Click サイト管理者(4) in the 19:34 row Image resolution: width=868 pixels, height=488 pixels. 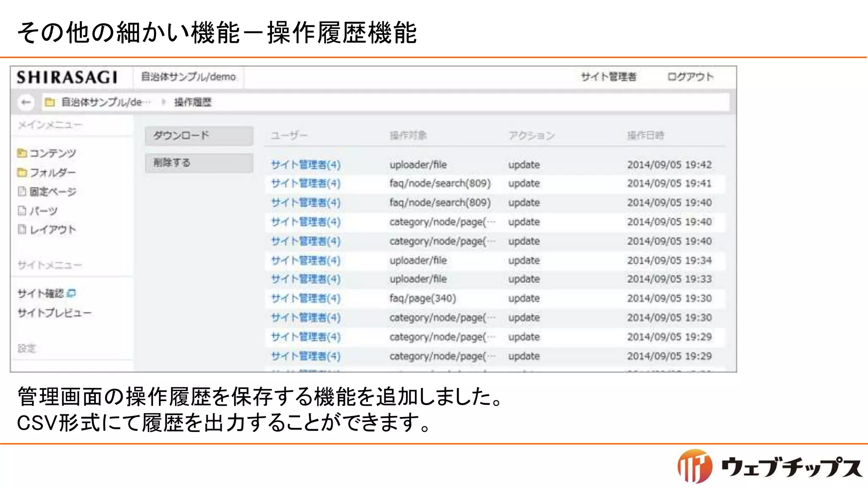(x=306, y=260)
